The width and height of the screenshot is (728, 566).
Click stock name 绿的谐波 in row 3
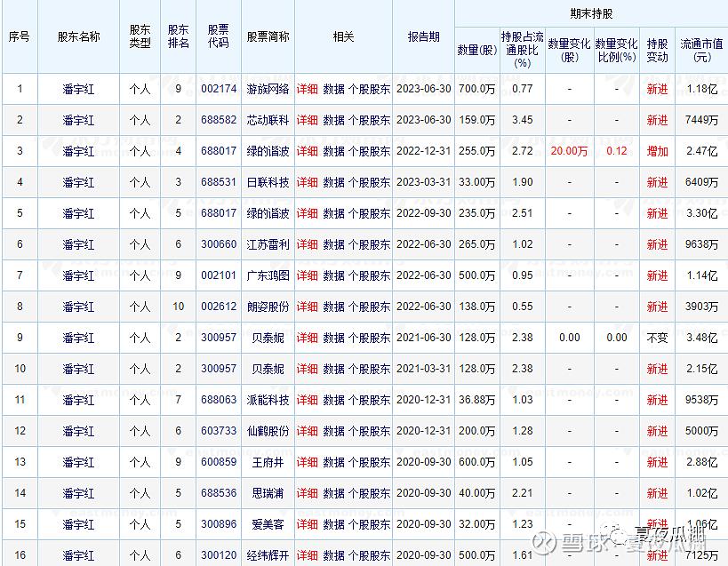[x=268, y=151]
